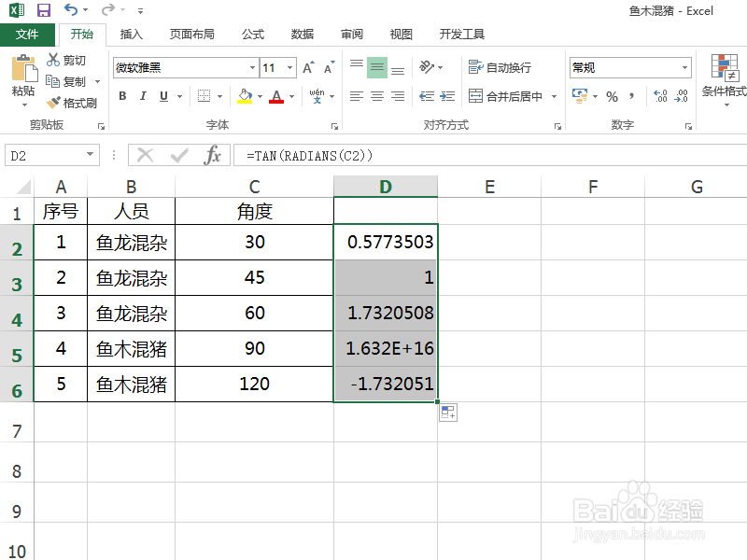This screenshot has width=747, height=560.
Task: Switch to the 审阅 Review tab
Action: pyautogui.click(x=352, y=35)
